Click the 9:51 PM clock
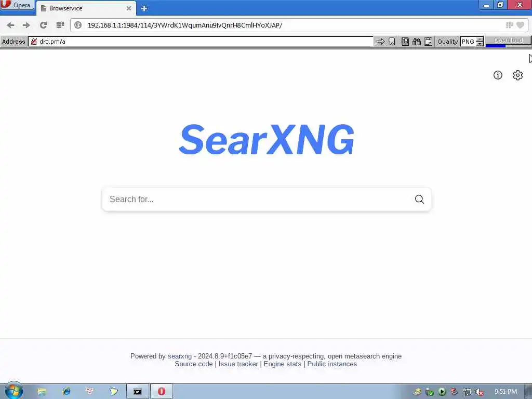This screenshot has width=532, height=399. point(506,392)
